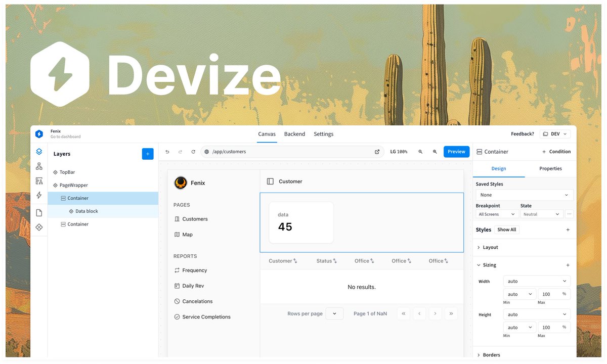This screenshot has width=607, height=364.
Task: Open the Height auto dropdown
Action: [x=537, y=314]
